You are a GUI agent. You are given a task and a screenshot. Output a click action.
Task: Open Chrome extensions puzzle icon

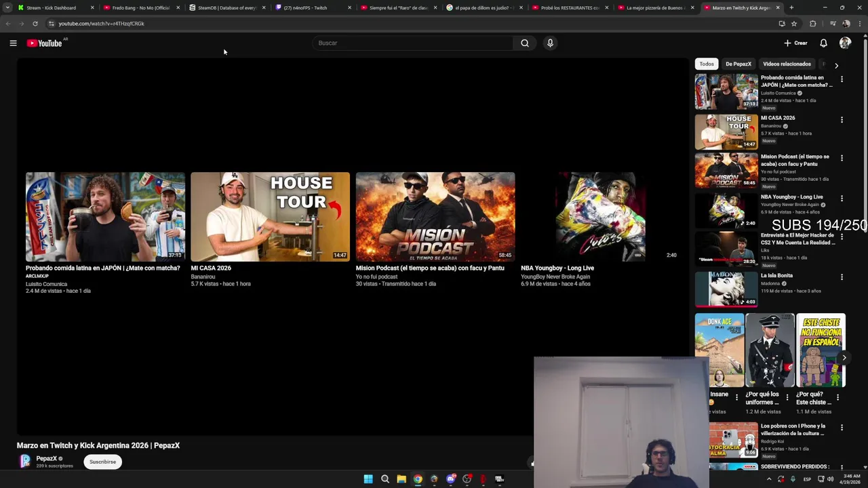coord(813,24)
